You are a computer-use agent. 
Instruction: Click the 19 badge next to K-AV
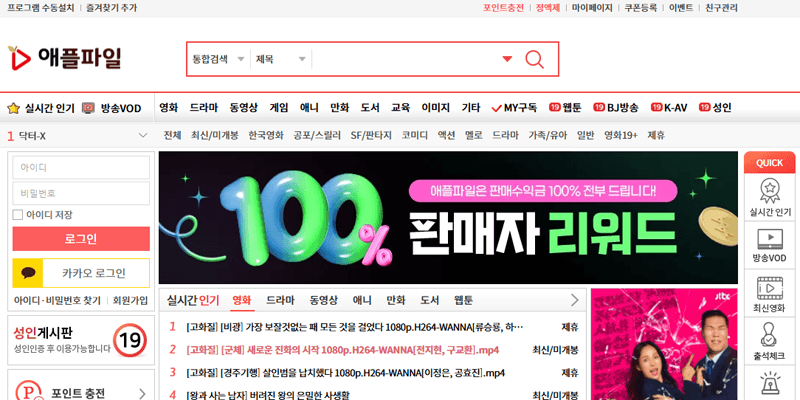click(x=657, y=108)
